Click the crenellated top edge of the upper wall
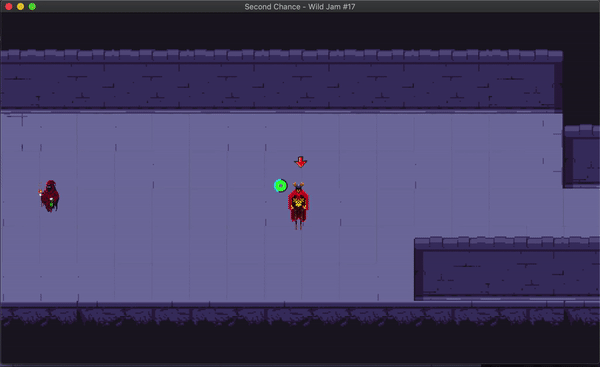Image resolution: width=600 pixels, height=367 pixels. click(281, 55)
